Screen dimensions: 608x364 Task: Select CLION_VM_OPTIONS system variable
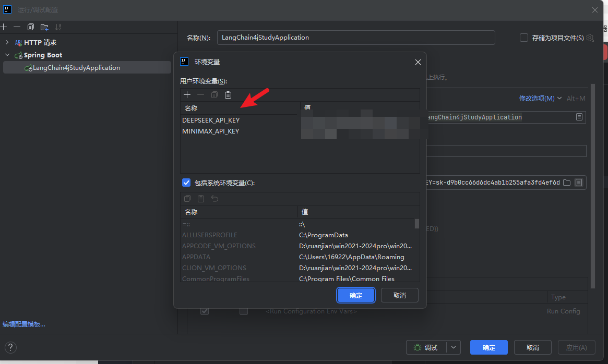214,268
